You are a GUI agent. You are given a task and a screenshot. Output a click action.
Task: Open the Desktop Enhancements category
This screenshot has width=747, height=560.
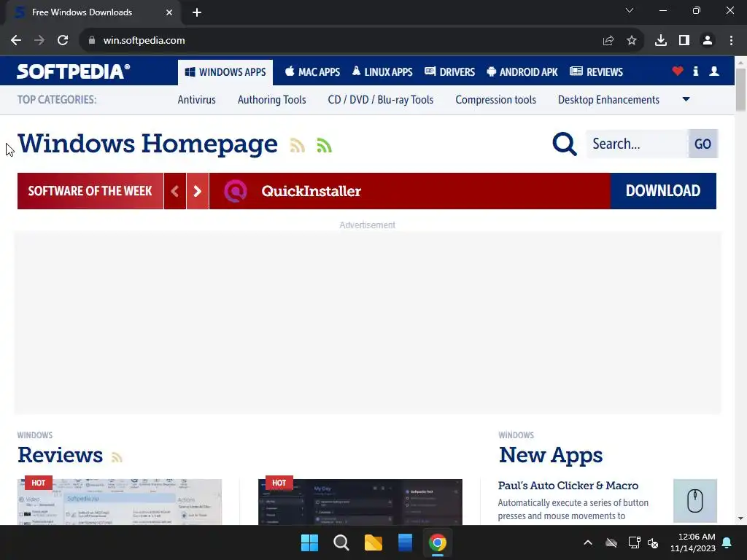609,100
